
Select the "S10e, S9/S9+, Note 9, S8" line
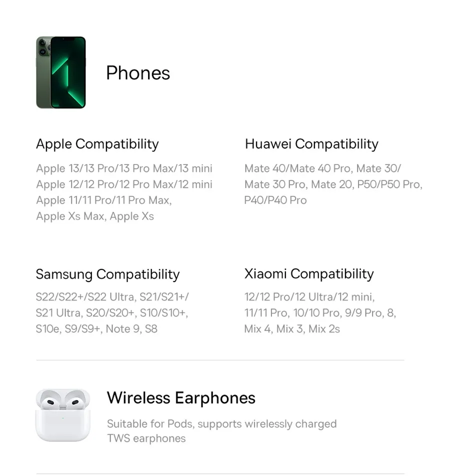96,329
